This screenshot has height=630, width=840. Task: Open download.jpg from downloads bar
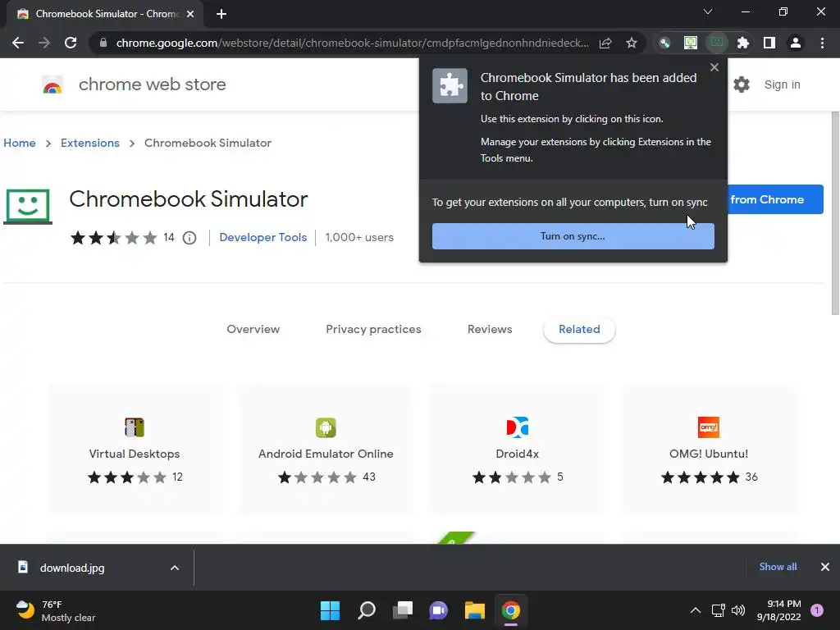(x=72, y=568)
